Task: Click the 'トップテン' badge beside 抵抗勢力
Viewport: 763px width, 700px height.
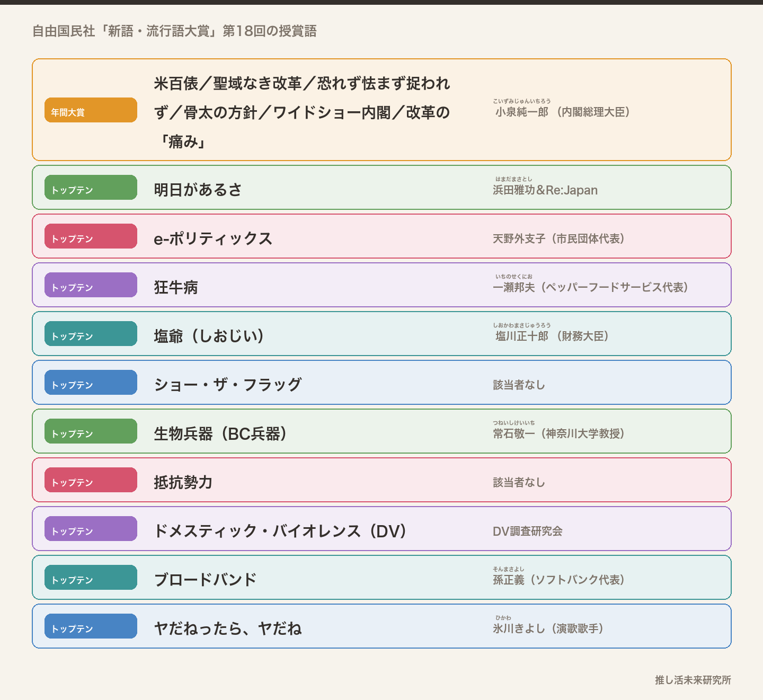Action: click(x=91, y=480)
